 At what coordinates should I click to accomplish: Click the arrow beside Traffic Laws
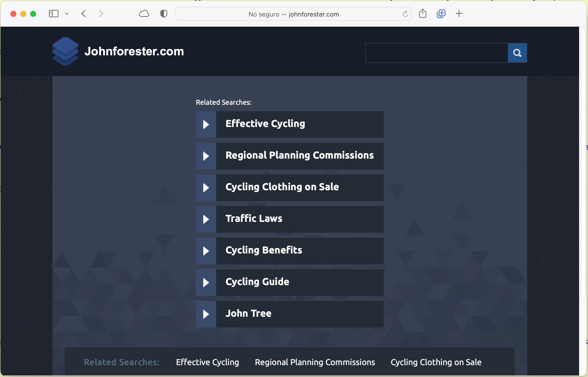point(206,219)
